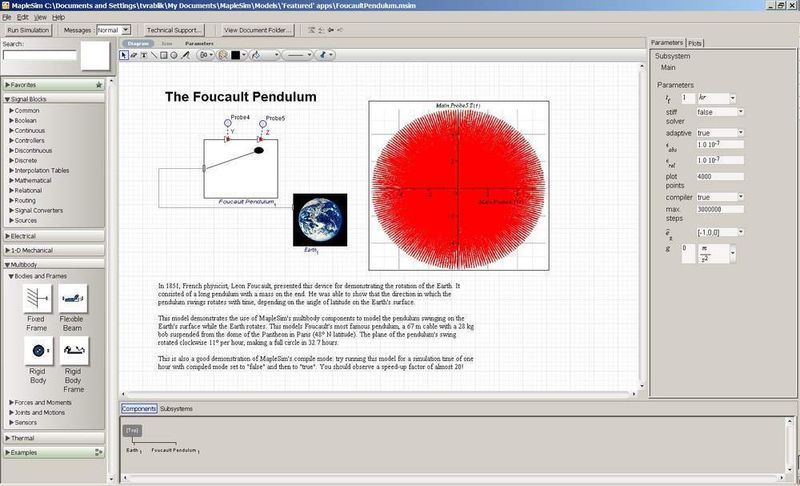Select the Diagram view button

(138, 44)
